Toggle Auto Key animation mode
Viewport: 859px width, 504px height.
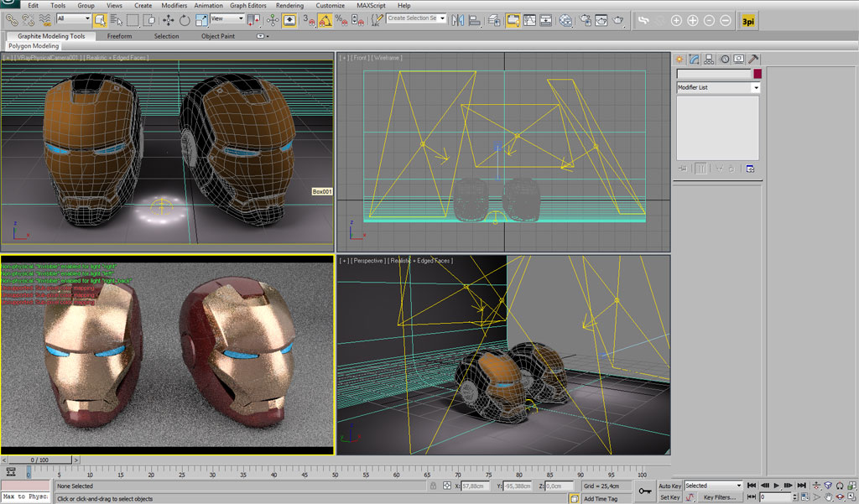point(669,486)
